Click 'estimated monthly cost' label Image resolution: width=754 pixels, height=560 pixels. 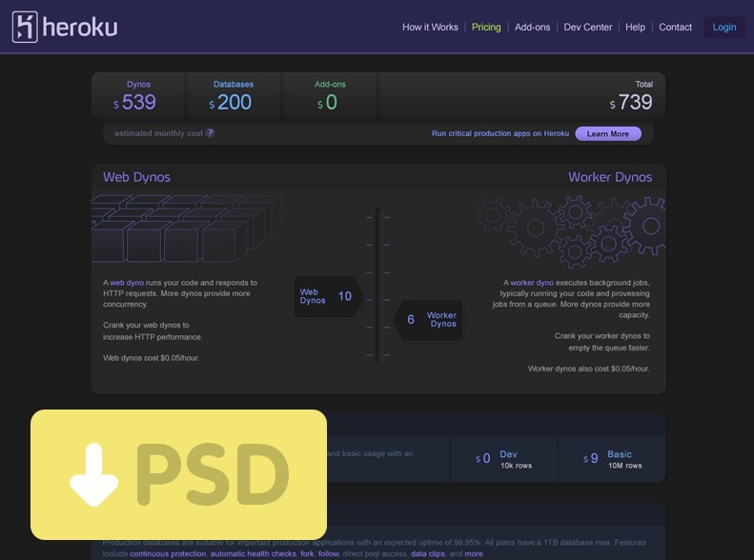158,133
